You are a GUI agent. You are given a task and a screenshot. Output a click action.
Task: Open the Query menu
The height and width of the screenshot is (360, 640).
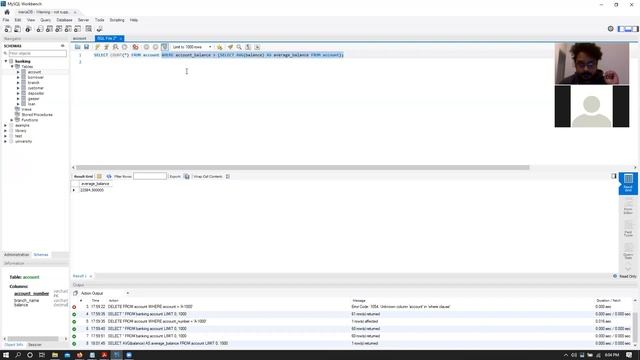coord(45,20)
